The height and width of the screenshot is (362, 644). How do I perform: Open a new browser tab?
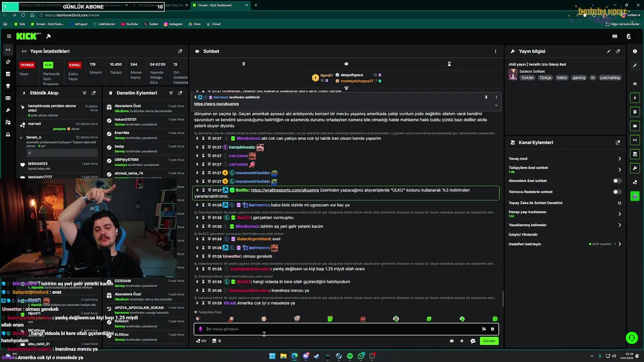pyautogui.click(x=256, y=5)
